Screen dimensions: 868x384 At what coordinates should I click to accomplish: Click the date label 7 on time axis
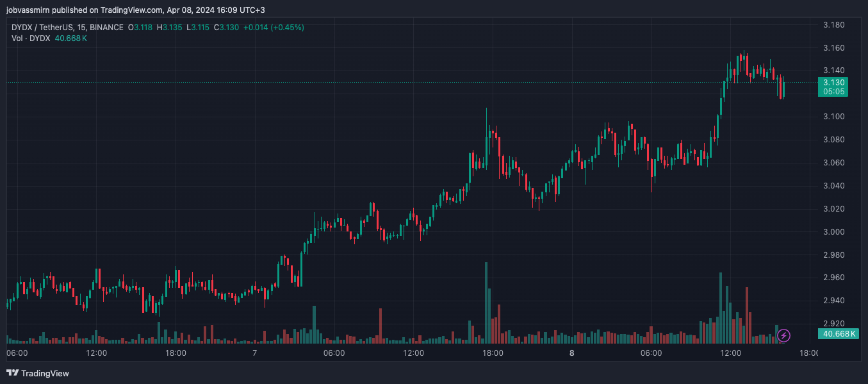click(x=255, y=353)
